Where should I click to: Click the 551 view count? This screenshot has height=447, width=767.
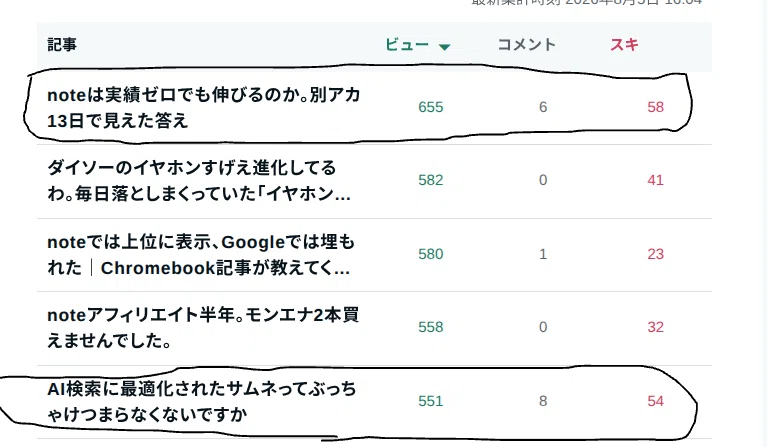click(430, 401)
